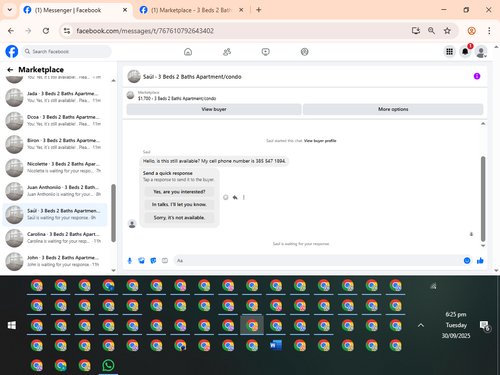This screenshot has width=500, height=375.
Task: Choose a sticker icon in composer
Action: [x=153, y=261]
